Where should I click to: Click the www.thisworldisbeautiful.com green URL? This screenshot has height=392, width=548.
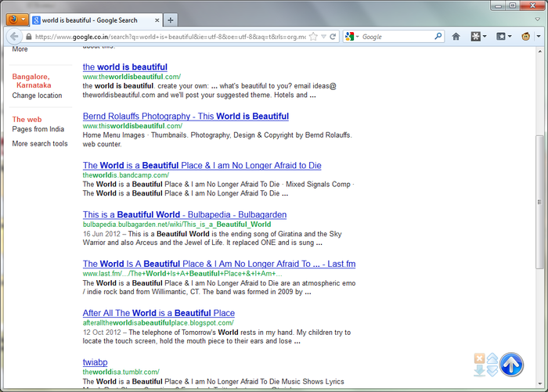click(132, 126)
